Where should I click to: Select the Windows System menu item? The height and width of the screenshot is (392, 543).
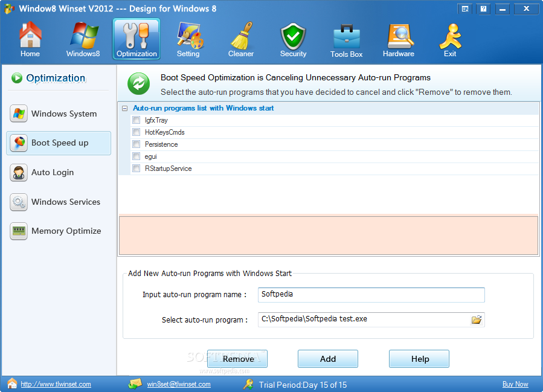[59, 114]
